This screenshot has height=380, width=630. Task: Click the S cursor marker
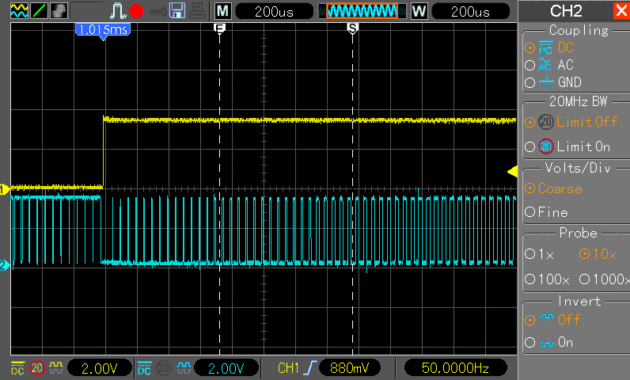coord(352,29)
